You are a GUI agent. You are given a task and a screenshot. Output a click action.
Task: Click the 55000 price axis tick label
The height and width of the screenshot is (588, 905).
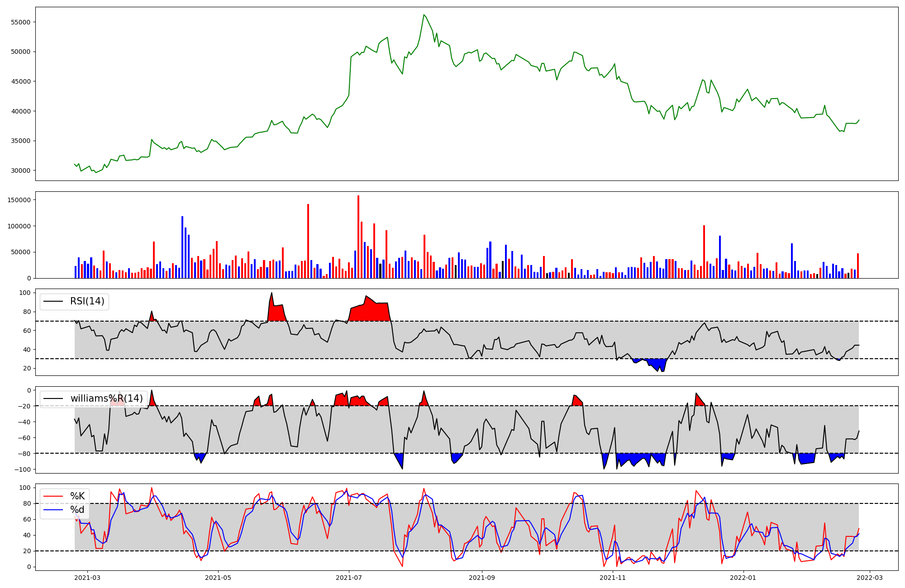pyautogui.click(x=20, y=22)
